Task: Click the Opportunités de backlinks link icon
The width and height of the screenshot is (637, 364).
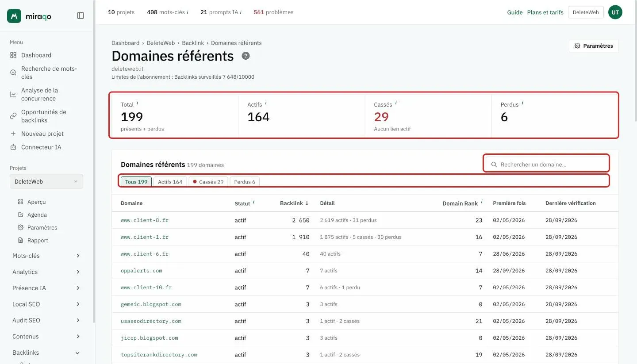Action: click(13, 116)
